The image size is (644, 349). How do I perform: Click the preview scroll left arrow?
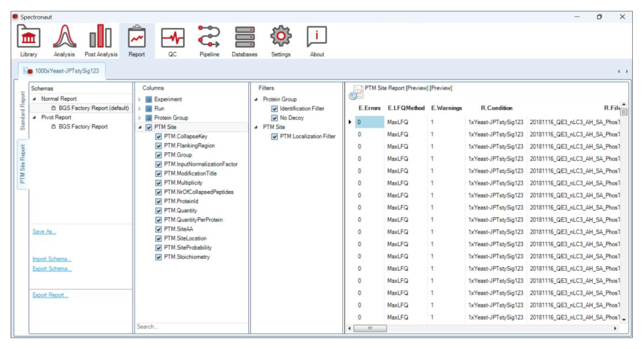pyautogui.click(x=349, y=328)
